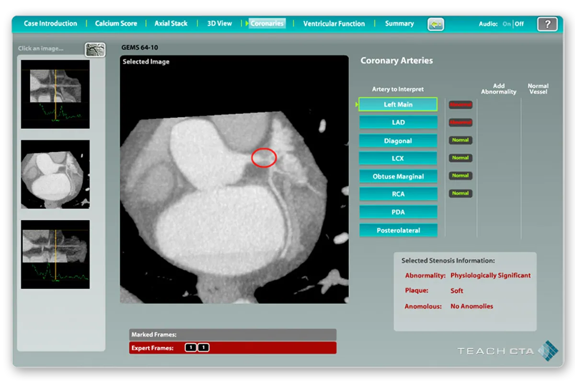The width and height of the screenshot is (575, 392).
Task: Click the yellow back arrow icon
Action: click(436, 24)
